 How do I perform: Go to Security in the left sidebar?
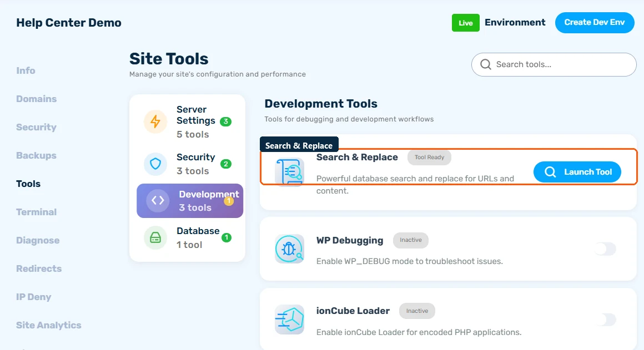[x=36, y=127]
